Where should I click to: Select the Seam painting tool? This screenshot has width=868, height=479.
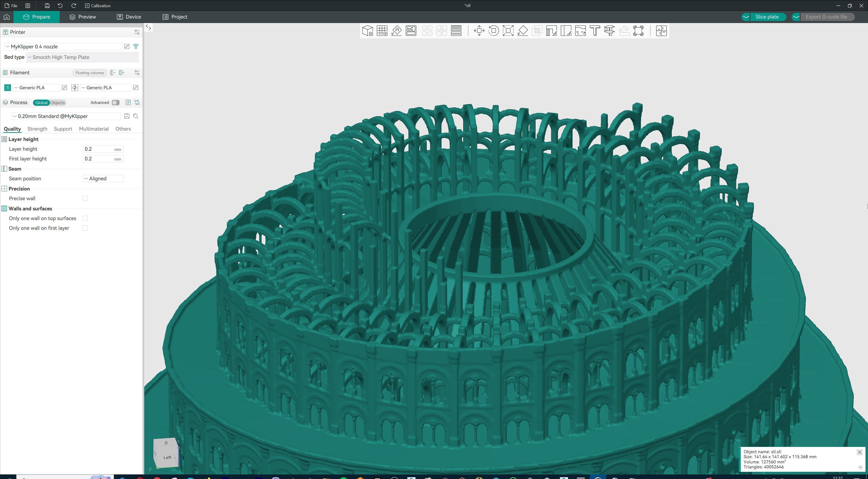tap(566, 31)
